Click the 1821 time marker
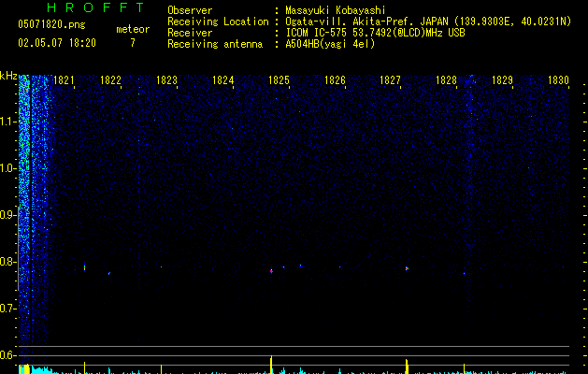Viewport: 588px width, 374px height. pos(64,80)
